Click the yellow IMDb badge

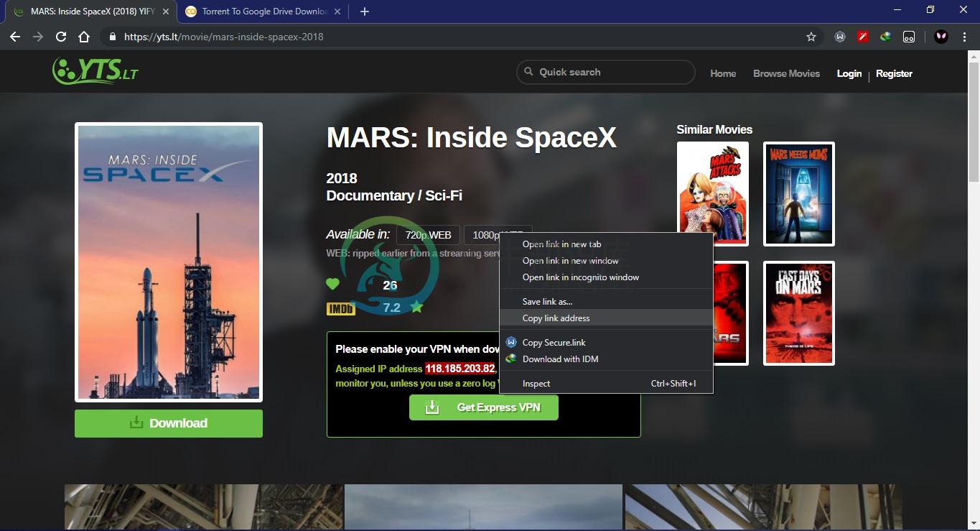[341, 309]
